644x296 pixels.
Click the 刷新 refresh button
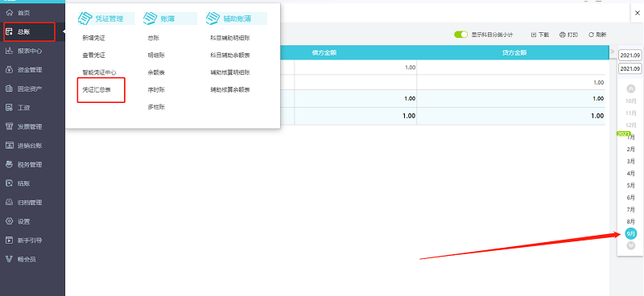click(x=597, y=35)
